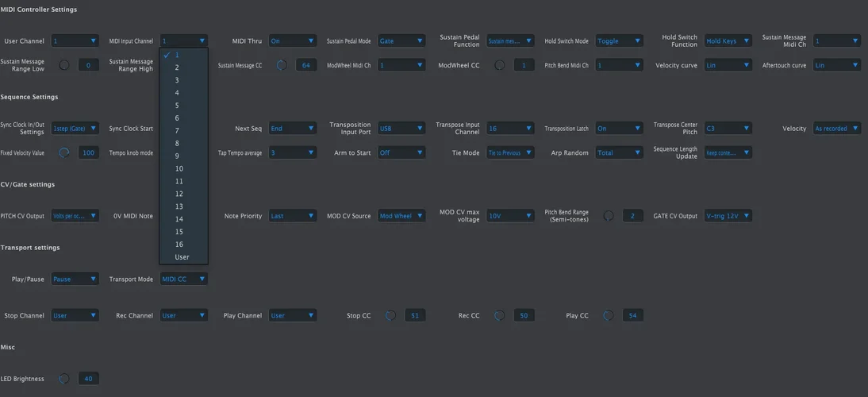Image resolution: width=868 pixels, height=397 pixels.
Task: Open the Transpose Input Channel dropdown
Action: 510,129
